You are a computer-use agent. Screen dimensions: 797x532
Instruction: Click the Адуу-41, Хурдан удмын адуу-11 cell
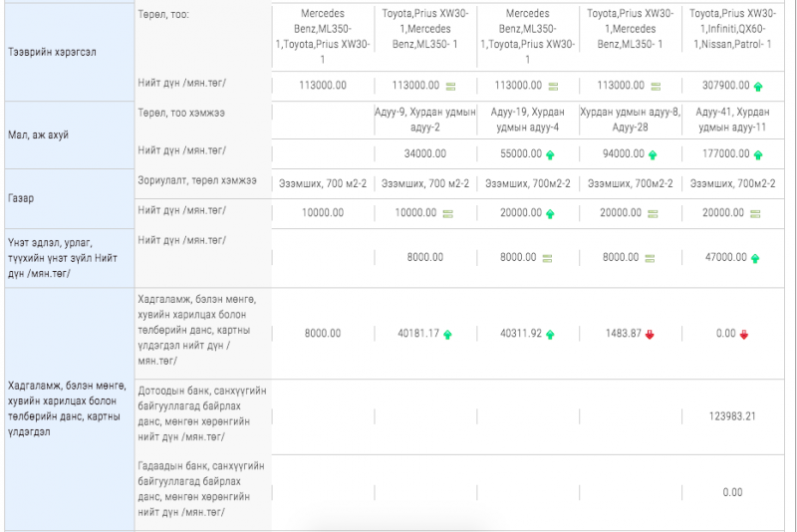point(732,121)
